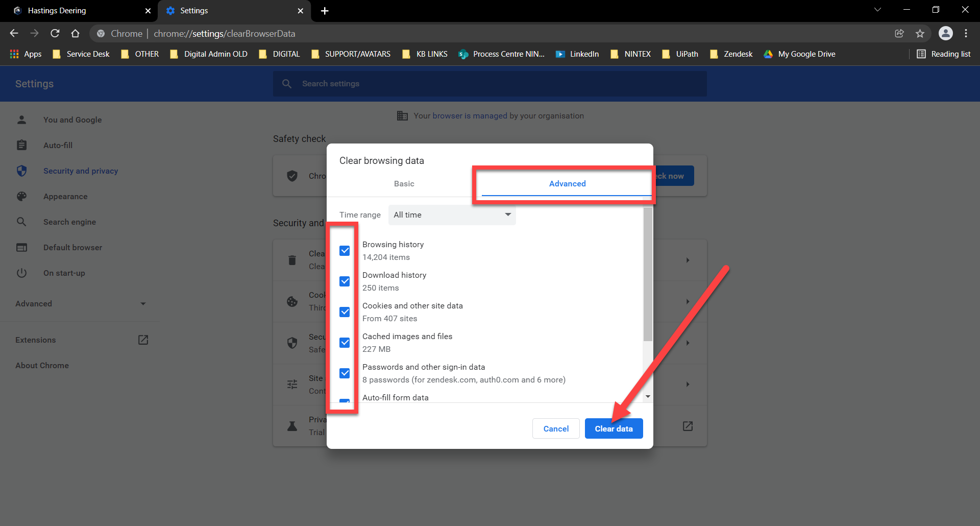This screenshot has height=526, width=980.
Task: Open tab search dropdown chevron
Action: click(x=877, y=10)
